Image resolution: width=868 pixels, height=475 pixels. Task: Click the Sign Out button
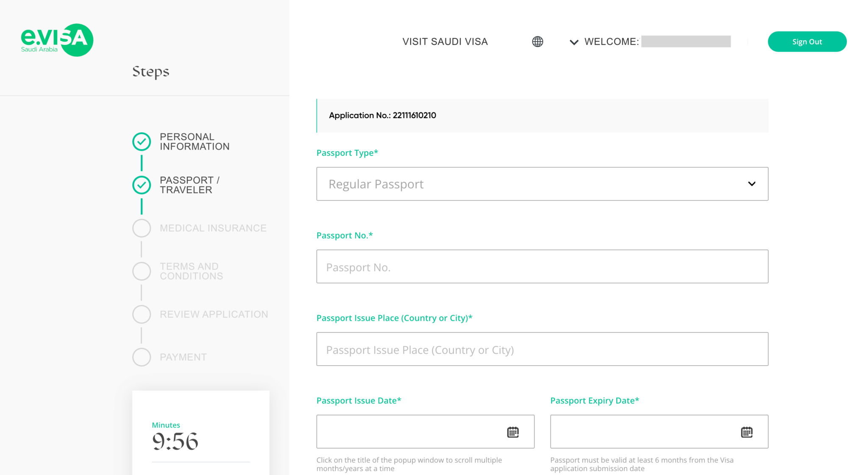point(807,42)
